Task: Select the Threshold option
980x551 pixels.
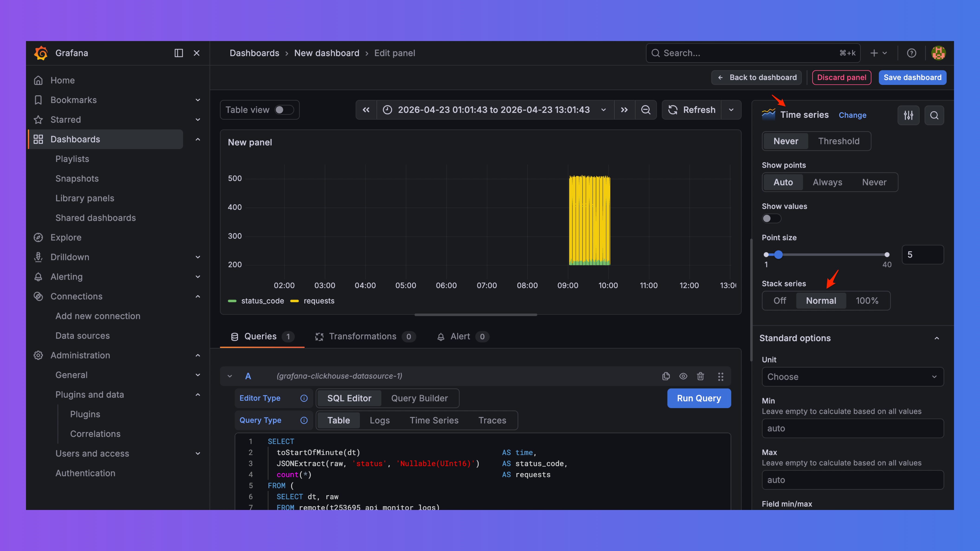Action: click(x=838, y=141)
